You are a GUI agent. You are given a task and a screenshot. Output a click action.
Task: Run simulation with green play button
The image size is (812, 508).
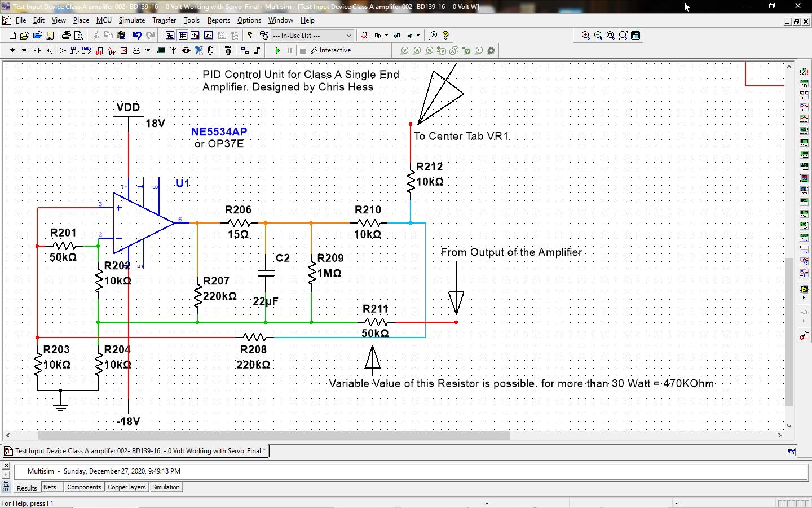(277, 50)
